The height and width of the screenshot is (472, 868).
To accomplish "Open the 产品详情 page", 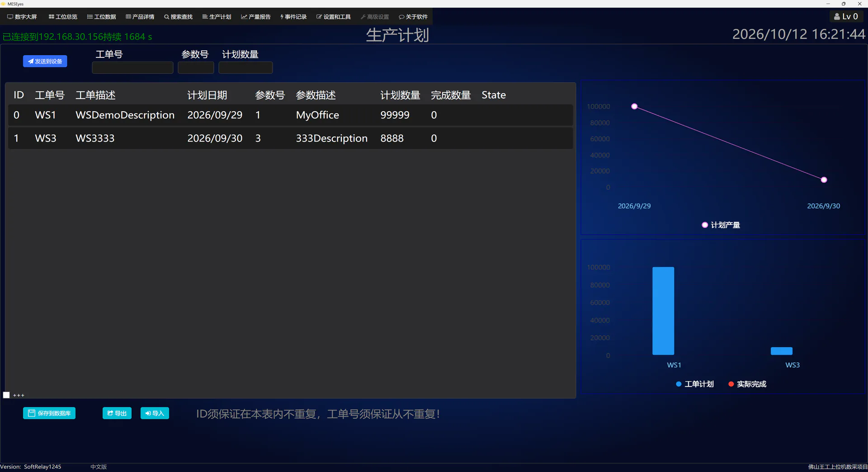I will coord(140,17).
